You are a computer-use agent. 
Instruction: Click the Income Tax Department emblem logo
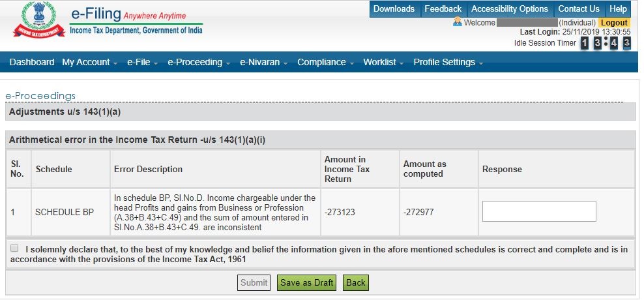(39, 20)
